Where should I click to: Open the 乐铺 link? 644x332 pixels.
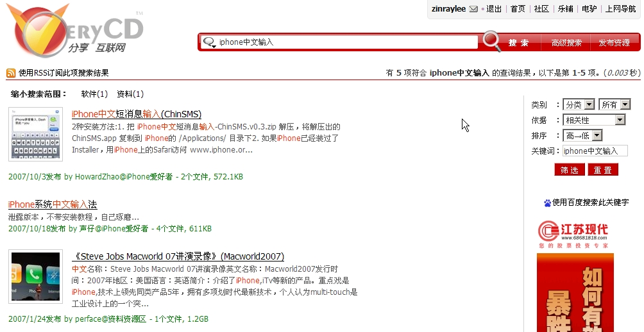coord(566,9)
